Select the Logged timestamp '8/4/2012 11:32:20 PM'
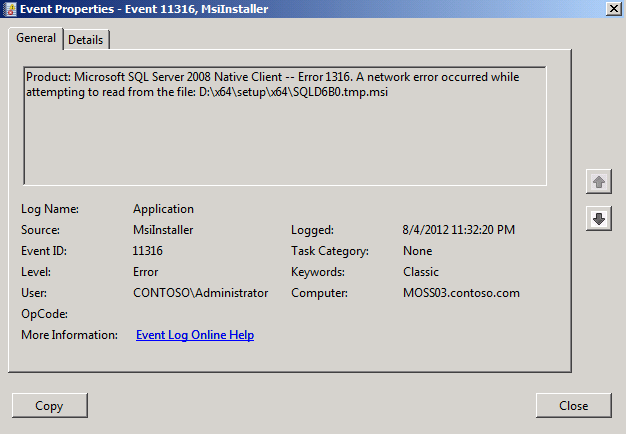626x434 pixels. click(459, 230)
